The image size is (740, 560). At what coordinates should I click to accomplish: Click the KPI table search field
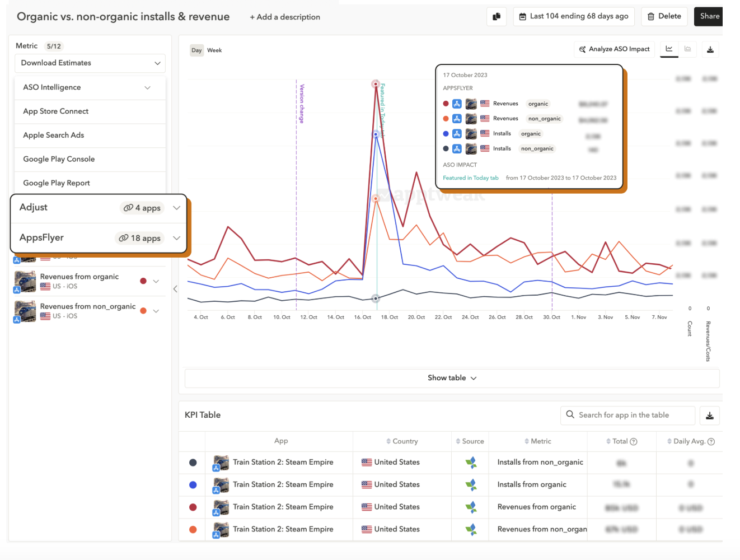pos(627,415)
